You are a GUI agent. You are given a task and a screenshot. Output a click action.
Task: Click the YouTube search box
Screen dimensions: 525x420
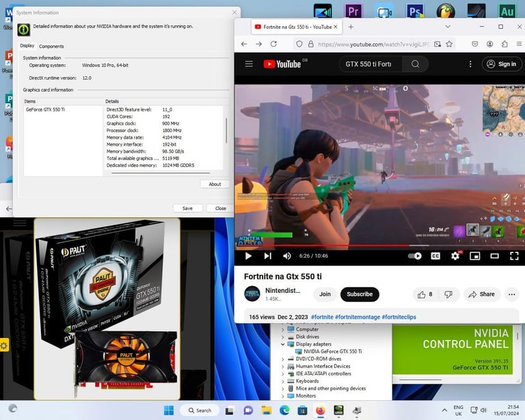tap(371, 64)
